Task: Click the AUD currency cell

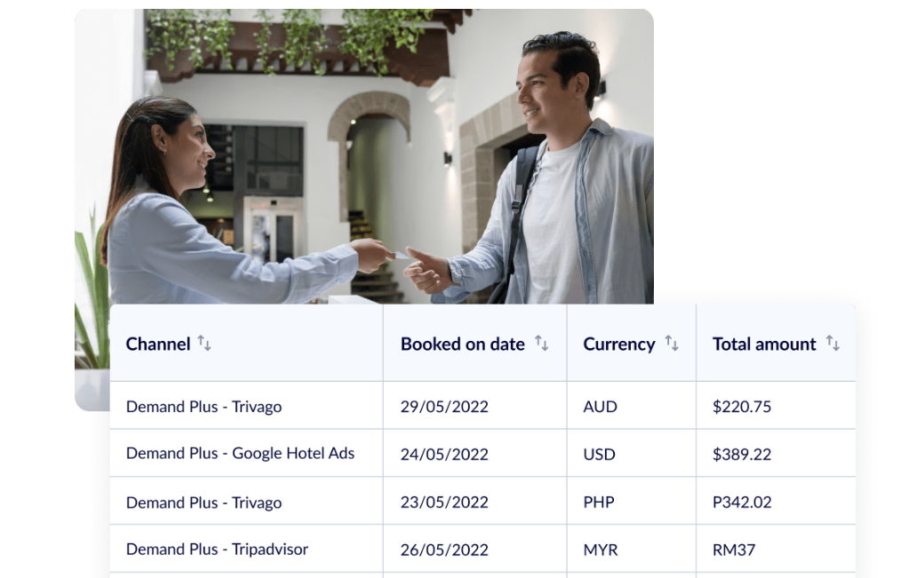Action: (x=600, y=407)
